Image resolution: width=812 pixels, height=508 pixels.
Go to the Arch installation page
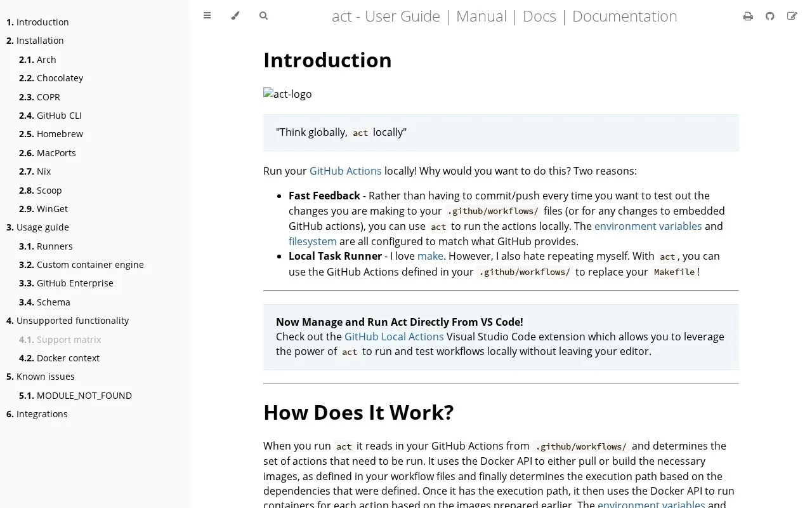point(37,60)
